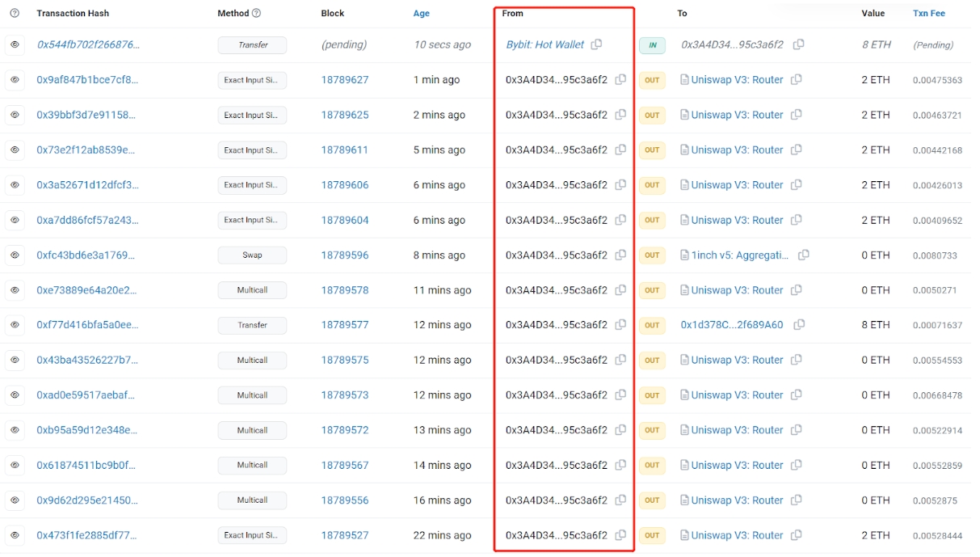This screenshot has height=557, width=980.
Task: Open transaction hash 0x473f1fe2885df77...
Action: pyautogui.click(x=86, y=535)
